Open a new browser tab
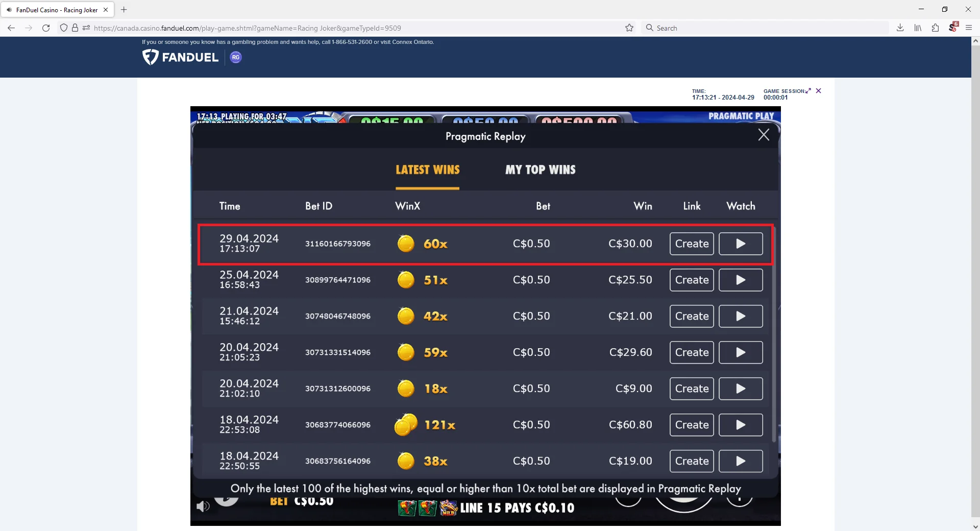Viewport: 980px width, 531px height. pos(124,10)
